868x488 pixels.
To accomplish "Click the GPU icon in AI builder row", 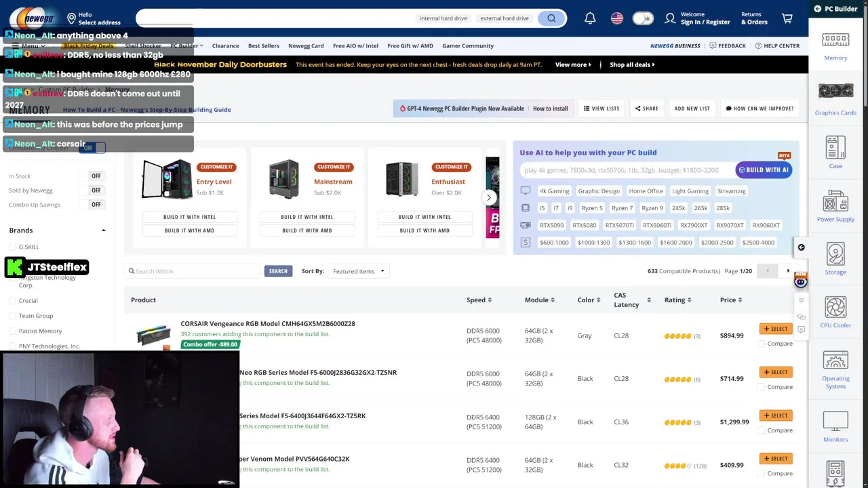I will 526,225.
